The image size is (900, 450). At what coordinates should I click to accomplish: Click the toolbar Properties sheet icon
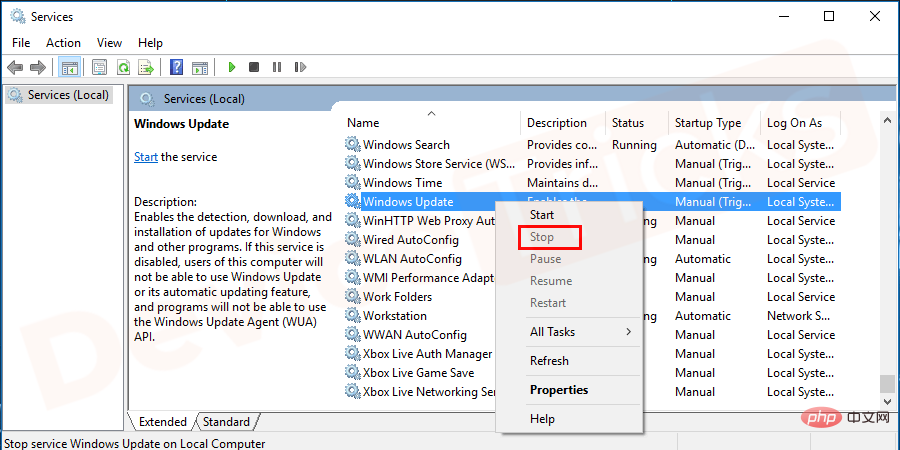(100, 68)
